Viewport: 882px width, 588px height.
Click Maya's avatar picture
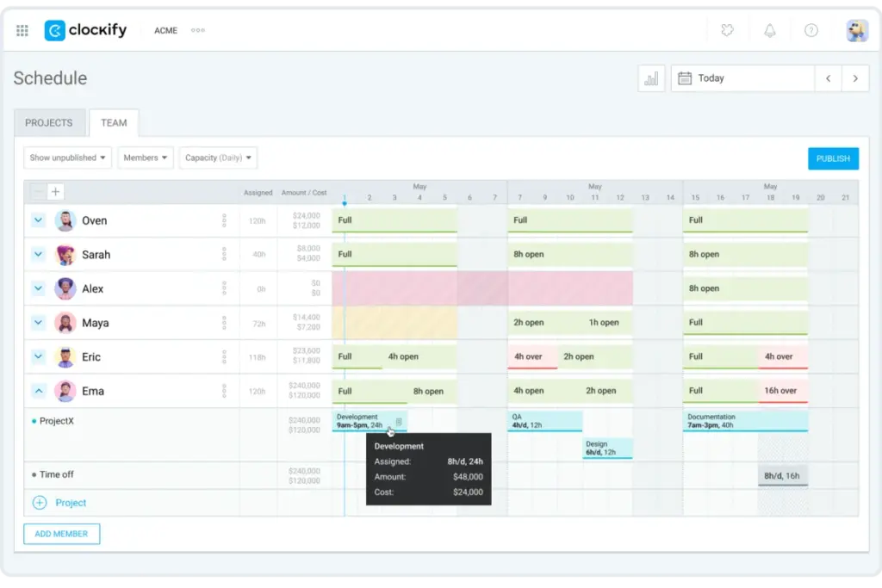[x=65, y=323]
